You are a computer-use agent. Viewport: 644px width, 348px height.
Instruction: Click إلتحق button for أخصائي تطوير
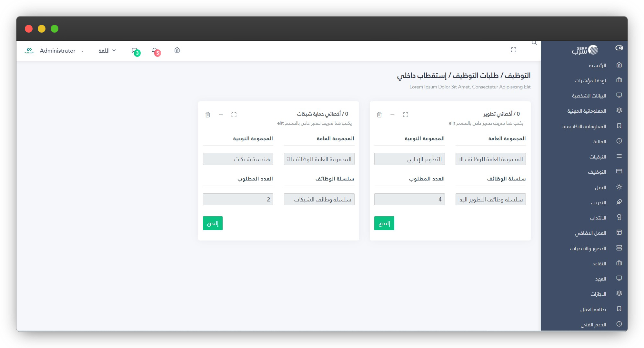[384, 223]
